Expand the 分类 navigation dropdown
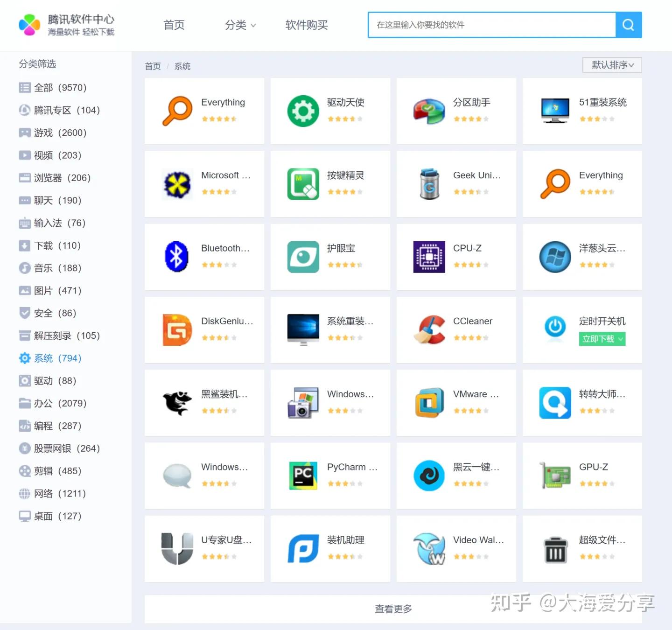 240,26
